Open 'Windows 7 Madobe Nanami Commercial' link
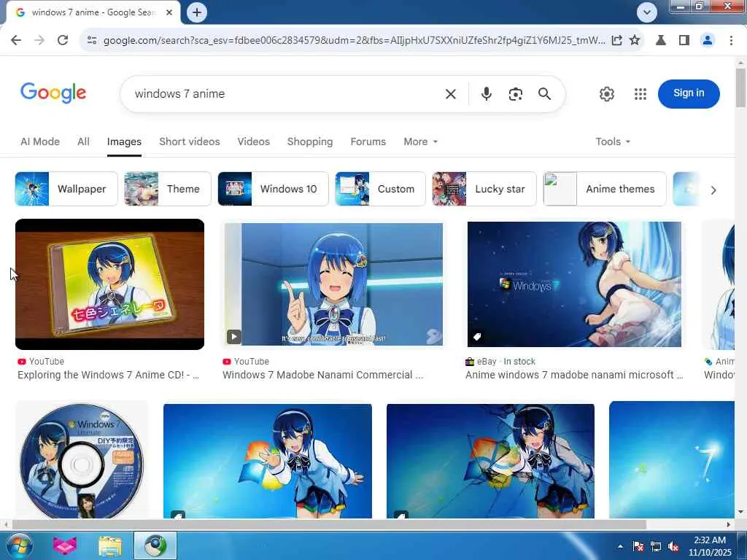The image size is (747, 560). click(322, 375)
